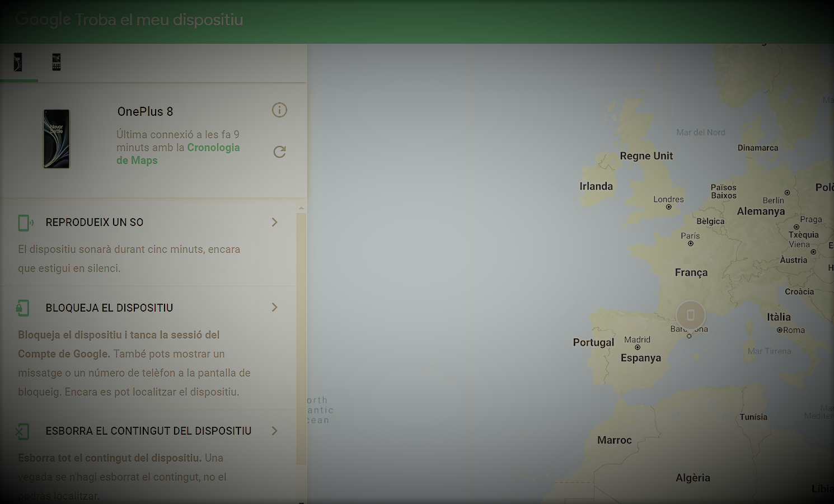Click the Marroc map label

tap(615, 440)
